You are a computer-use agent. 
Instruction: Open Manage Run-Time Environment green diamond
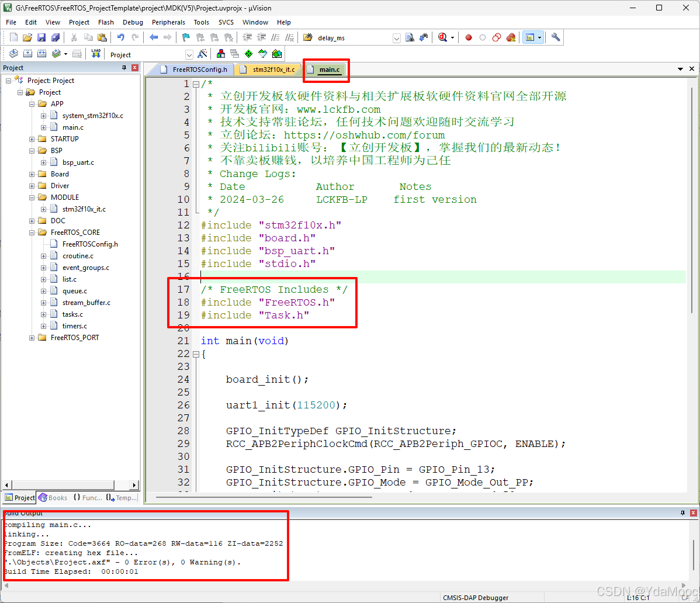click(249, 54)
